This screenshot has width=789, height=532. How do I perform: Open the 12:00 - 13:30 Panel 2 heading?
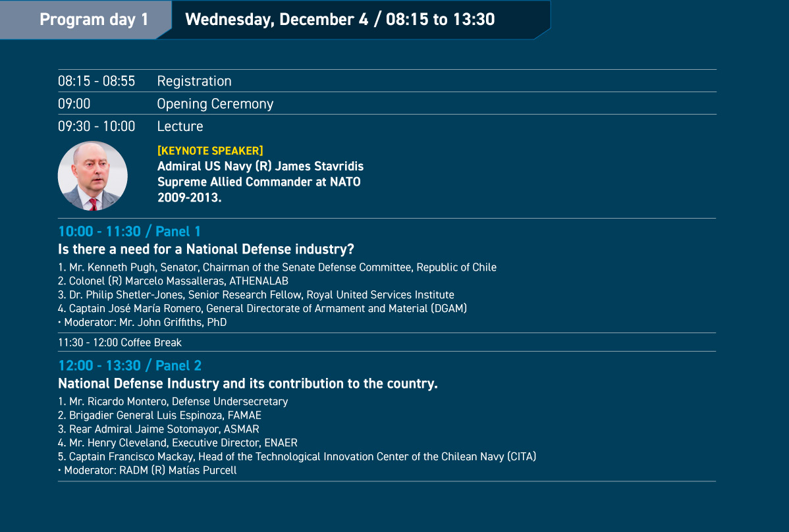(130, 365)
